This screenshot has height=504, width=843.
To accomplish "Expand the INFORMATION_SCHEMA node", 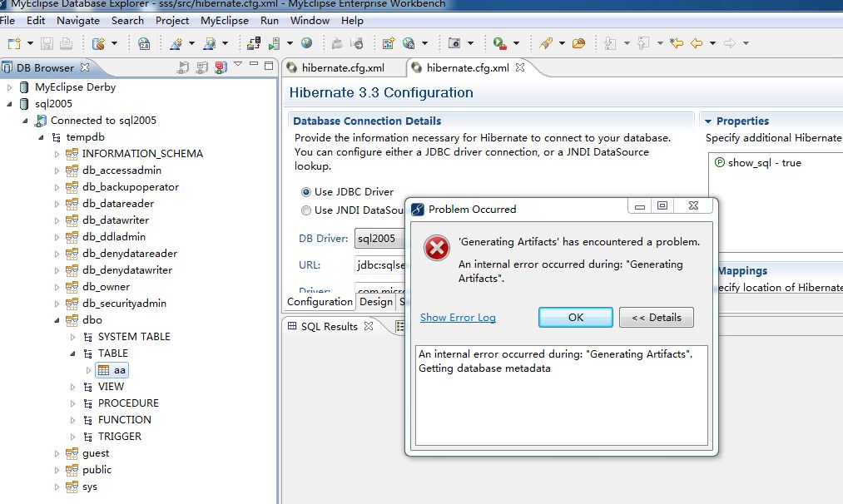I will (x=57, y=154).
